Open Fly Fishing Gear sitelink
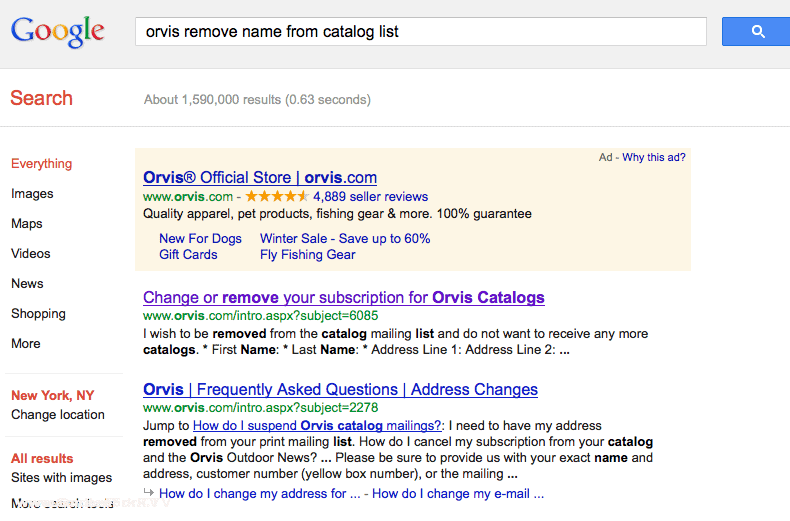 click(308, 255)
